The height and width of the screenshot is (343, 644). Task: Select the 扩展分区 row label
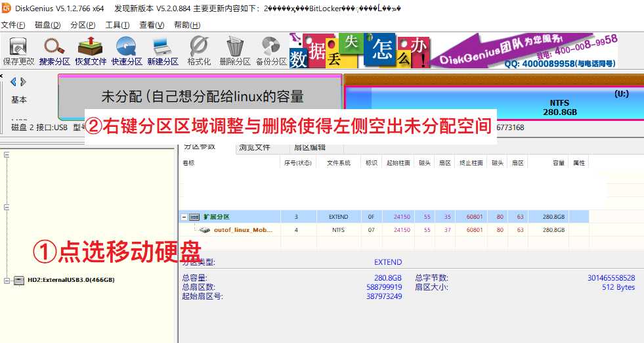217,217
